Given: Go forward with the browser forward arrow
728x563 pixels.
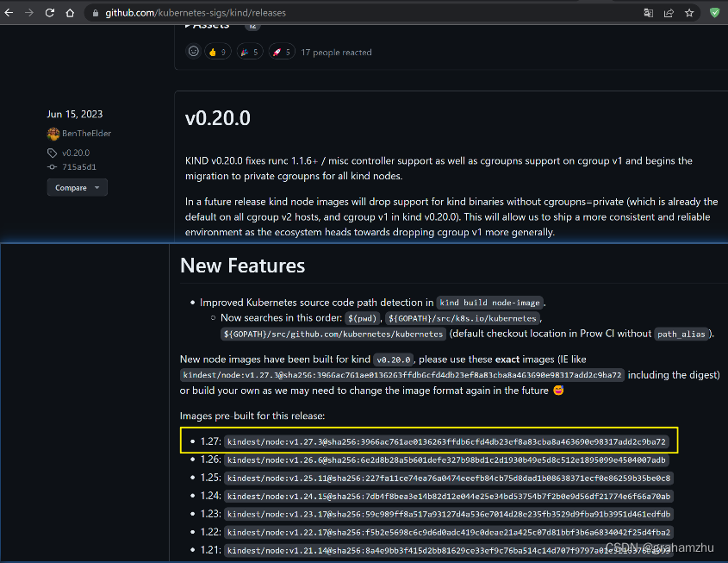Looking at the screenshot, I should click(29, 13).
